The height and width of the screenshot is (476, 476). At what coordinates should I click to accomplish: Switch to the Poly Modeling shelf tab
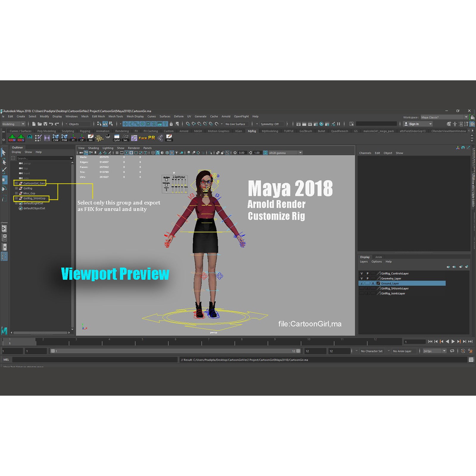click(x=46, y=131)
